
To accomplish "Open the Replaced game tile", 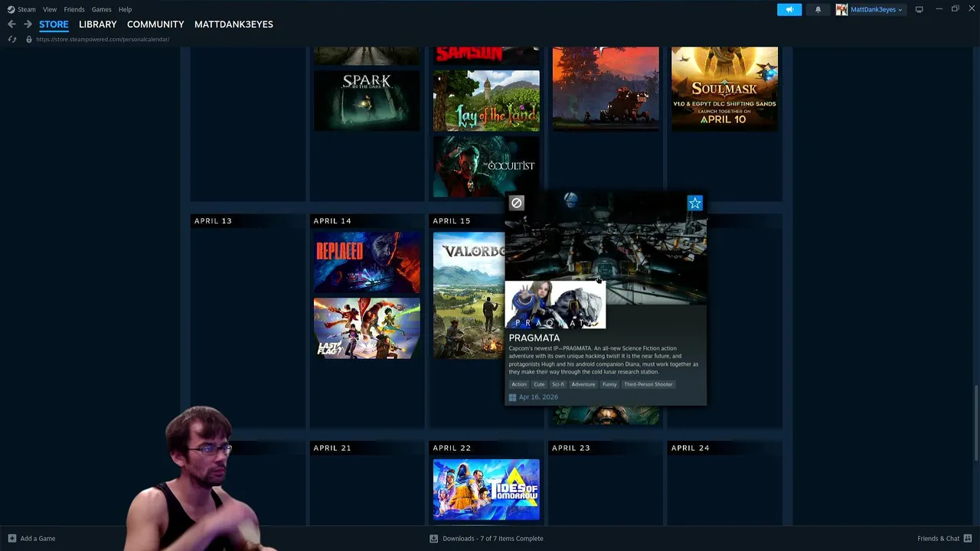I will point(367,262).
